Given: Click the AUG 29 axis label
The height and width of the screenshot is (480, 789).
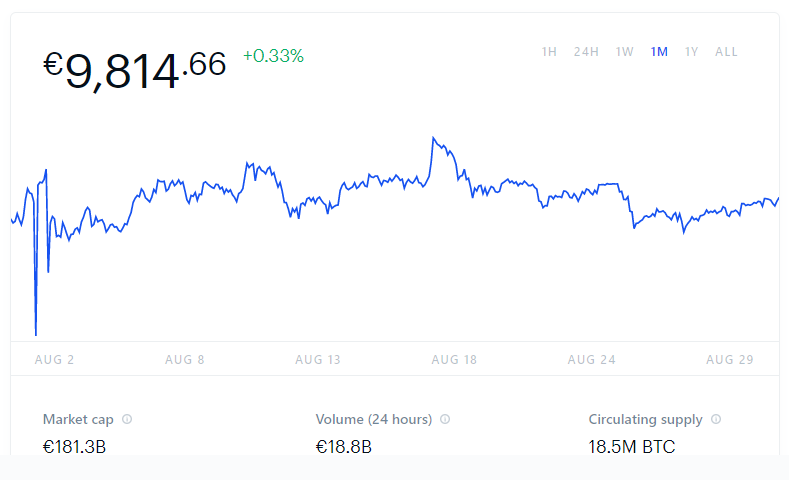Looking at the screenshot, I should pyautogui.click(x=730, y=360).
